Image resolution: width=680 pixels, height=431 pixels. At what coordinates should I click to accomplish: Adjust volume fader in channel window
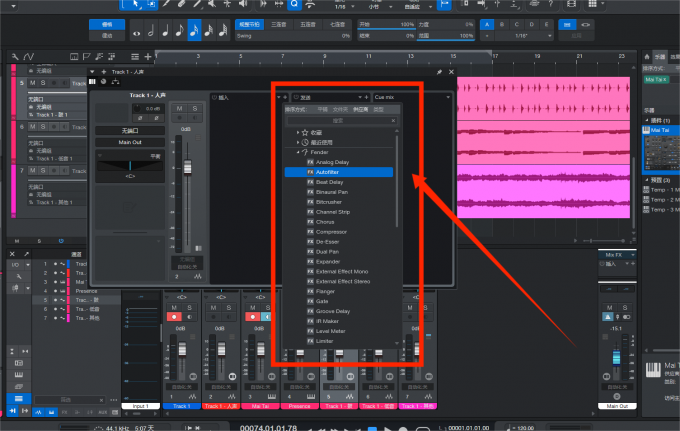[187, 167]
